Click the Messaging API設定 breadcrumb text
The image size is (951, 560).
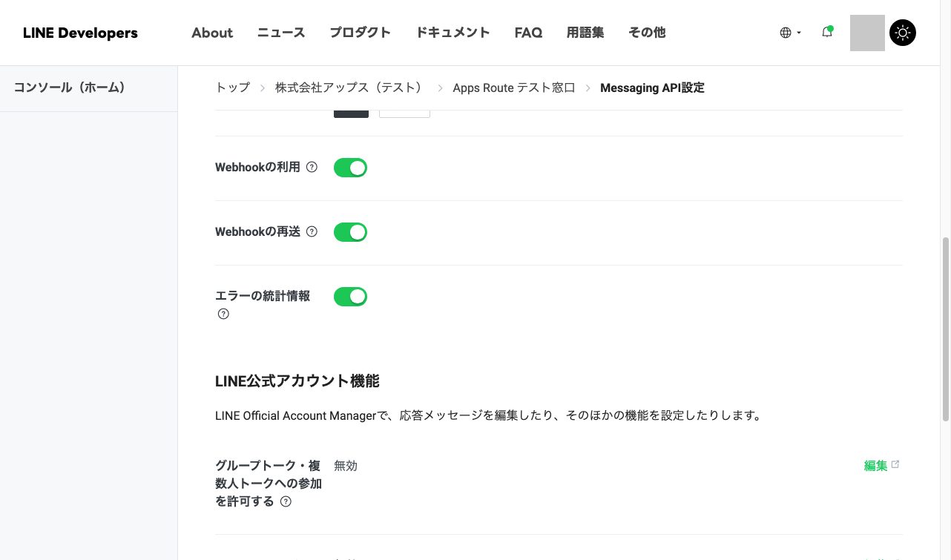[x=652, y=88]
